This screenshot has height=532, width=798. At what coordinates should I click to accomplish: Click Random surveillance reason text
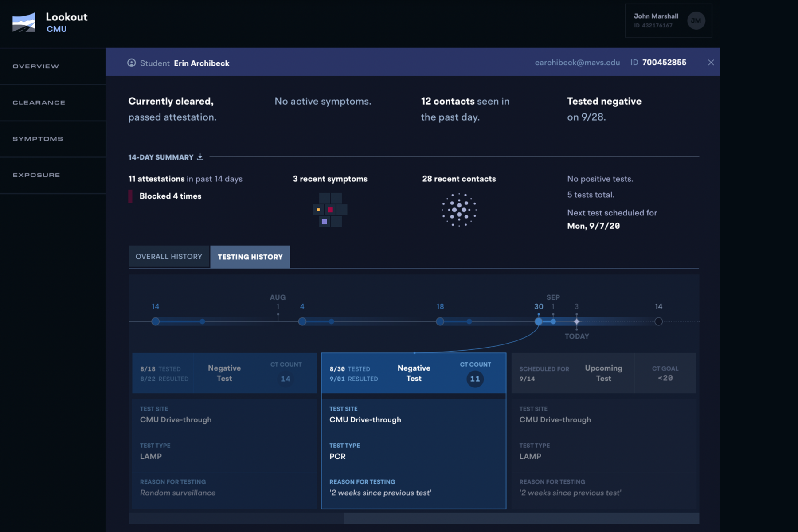coord(178,493)
